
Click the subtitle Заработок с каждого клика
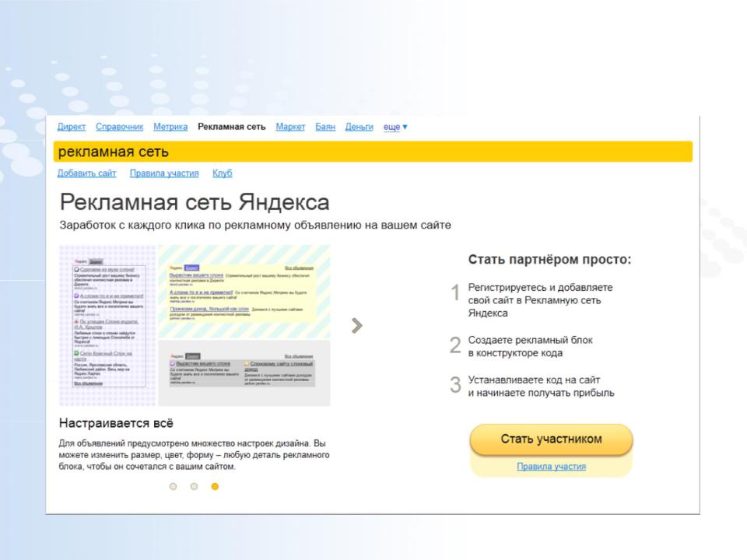[255, 226]
